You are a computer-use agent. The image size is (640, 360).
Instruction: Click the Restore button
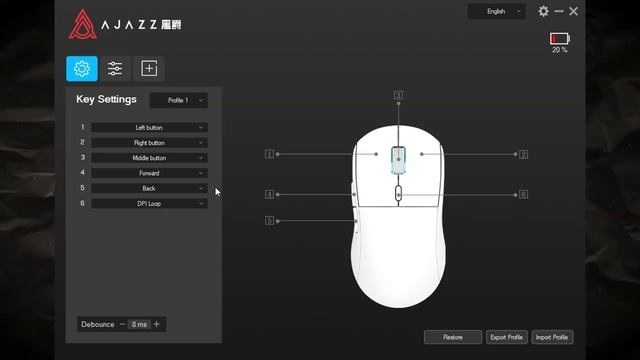453,338
